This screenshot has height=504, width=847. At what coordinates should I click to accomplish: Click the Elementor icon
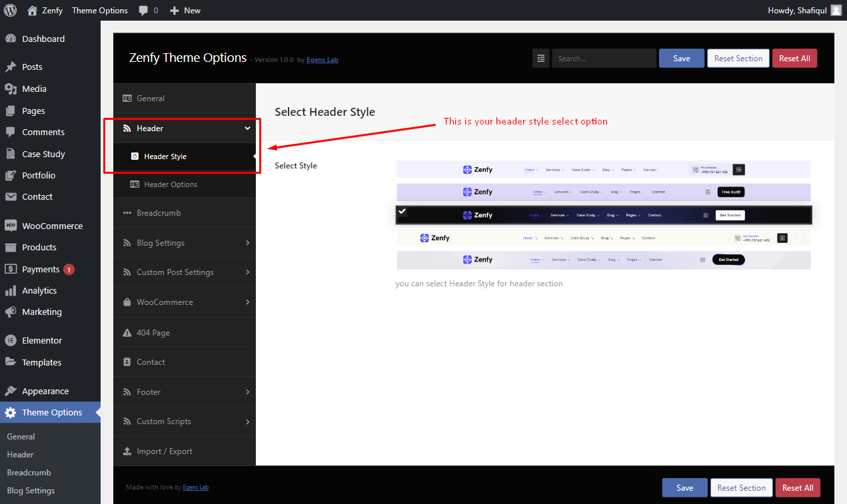click(11, 340)
